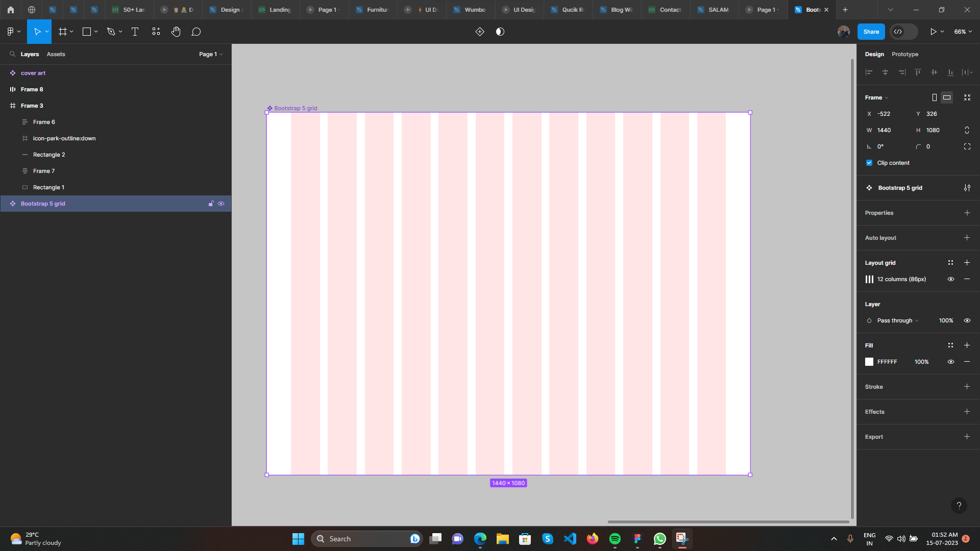
Task: Add Export setting
Action: point(967,437)
